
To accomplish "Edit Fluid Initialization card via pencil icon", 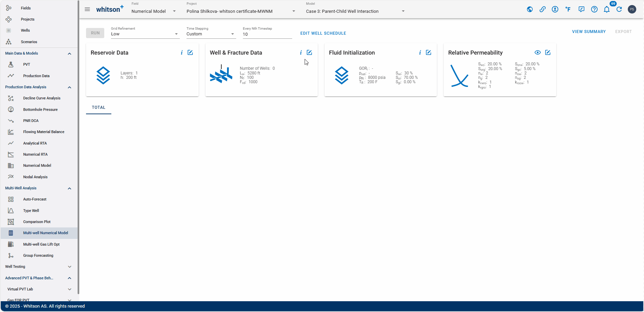I will (428, 53).
